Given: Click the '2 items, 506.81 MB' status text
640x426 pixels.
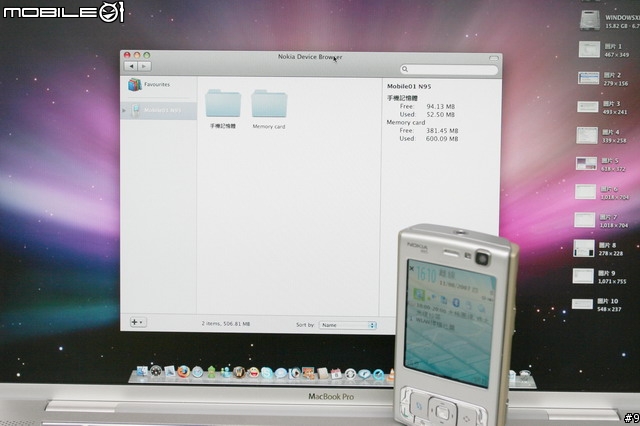Looking at the screenshot, I should point(226,324).
